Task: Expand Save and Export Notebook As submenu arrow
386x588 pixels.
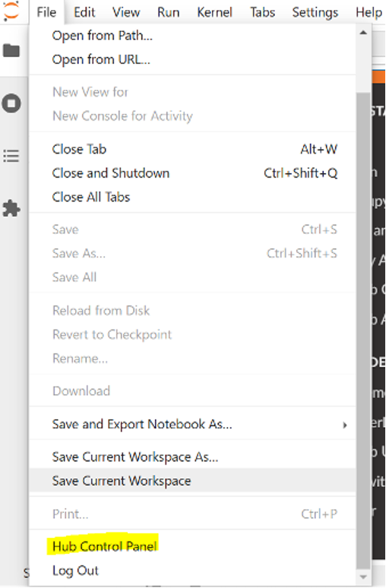Action: click(344, 425)
